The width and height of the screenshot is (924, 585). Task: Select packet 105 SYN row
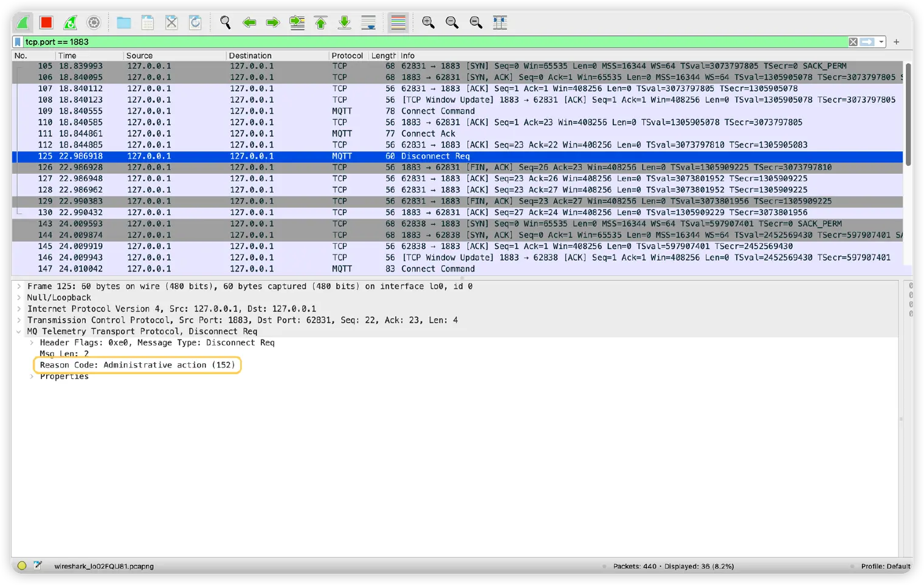(458, 66)
